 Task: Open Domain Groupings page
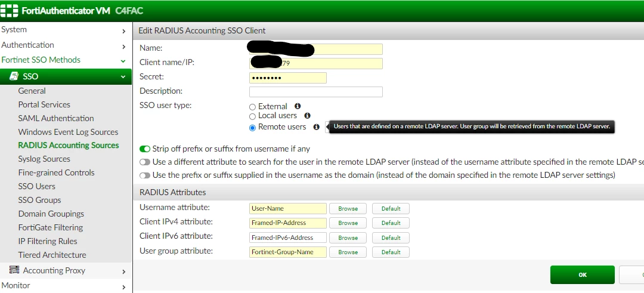point(51,214)
